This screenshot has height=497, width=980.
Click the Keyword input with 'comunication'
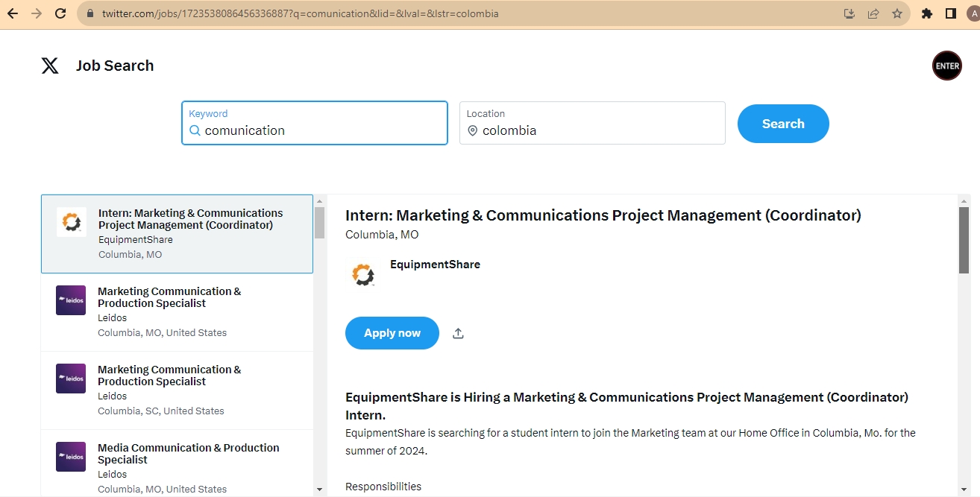point(315,123)
